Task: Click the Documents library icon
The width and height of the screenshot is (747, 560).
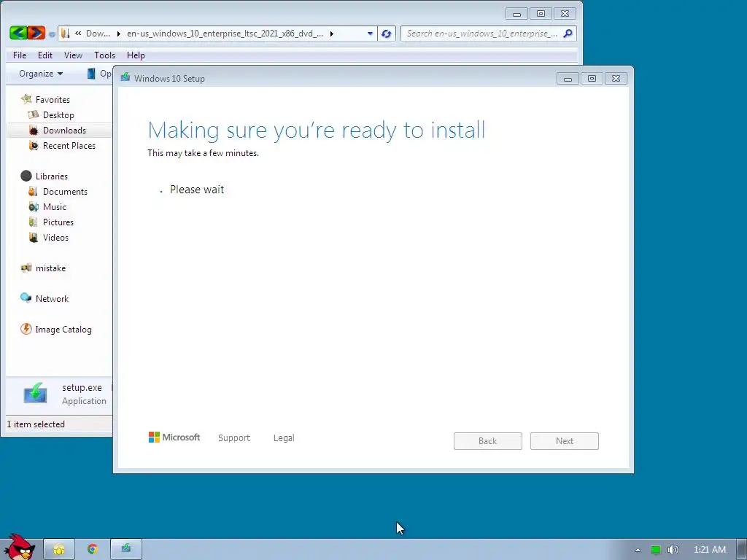Action: pos(33,192)
